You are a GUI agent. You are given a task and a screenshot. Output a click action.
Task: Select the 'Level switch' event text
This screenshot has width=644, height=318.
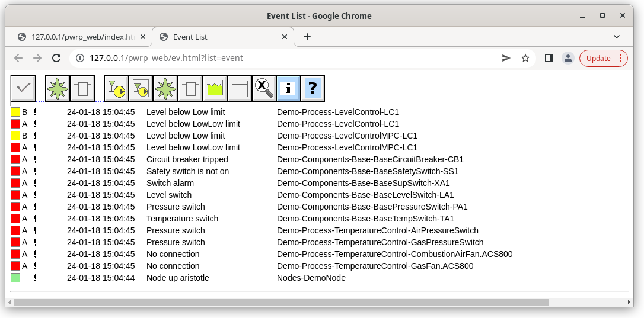click(x=169, y=195)
